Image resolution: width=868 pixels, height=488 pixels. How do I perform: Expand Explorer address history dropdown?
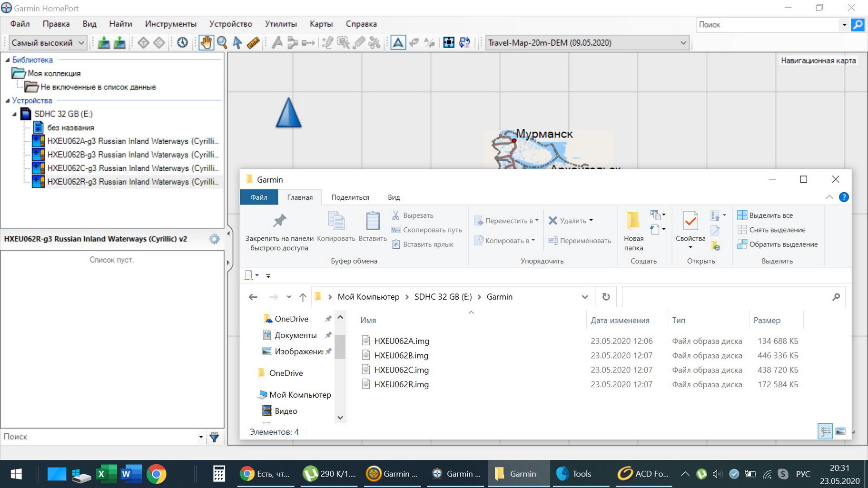pyautogui.click(x=585, y=297)
